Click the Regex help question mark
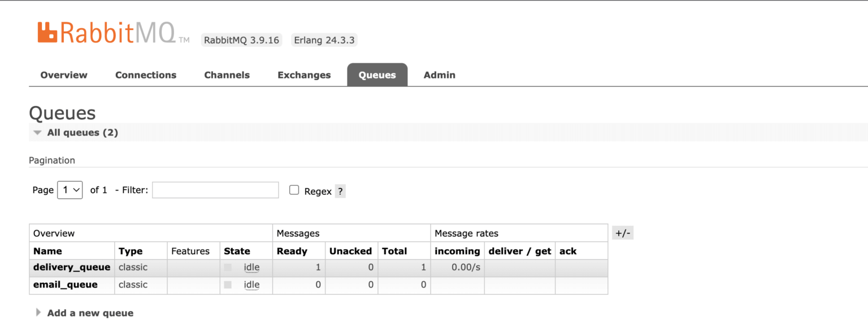This screenshot has height=327, width=868. (x=340, y=191)
